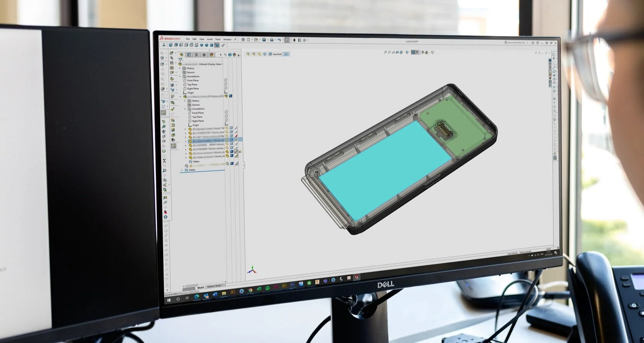The width and height of the screenshot is (644, 343).
Task: Open the Edit menu
Action: [194, 39]
